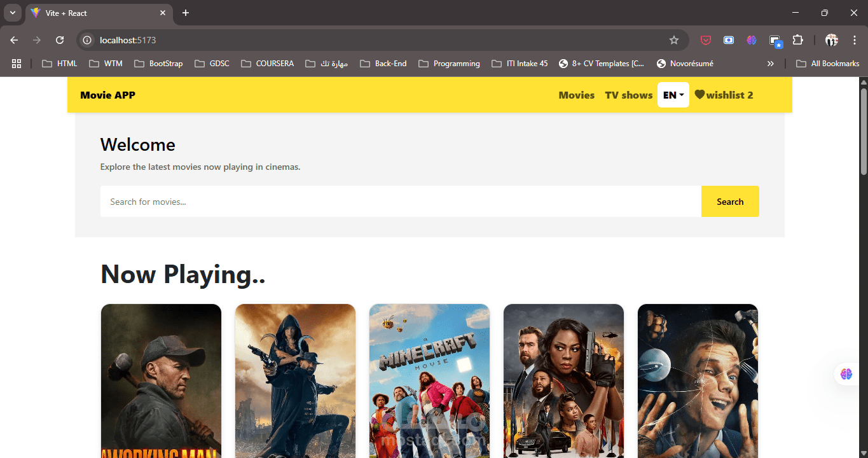Screen dimensions: 868x458
Task: Open the extension icon with the blue star badge
Action: [775, 41]
